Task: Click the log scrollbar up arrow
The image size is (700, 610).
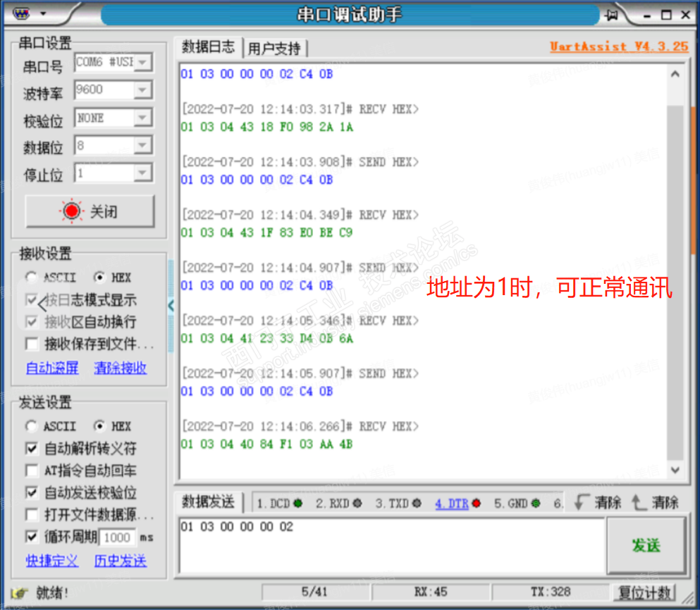Action: click(x=675, y=74)
